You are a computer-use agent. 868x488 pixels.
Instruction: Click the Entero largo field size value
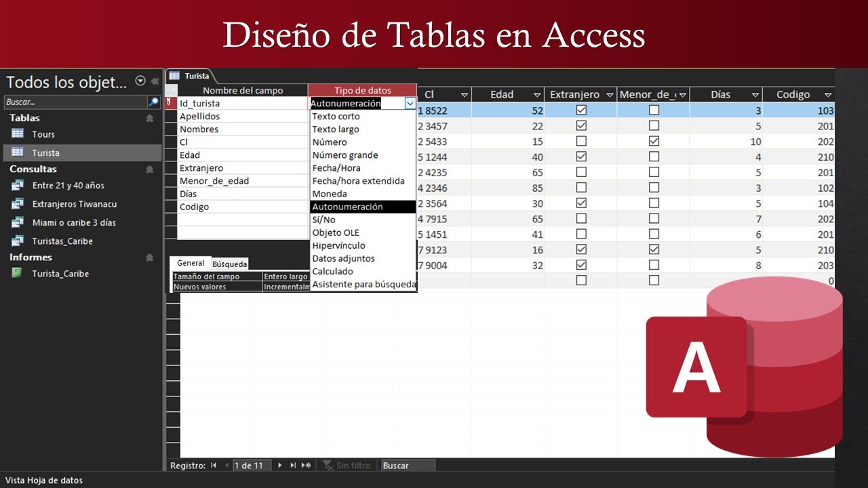[286, 277]
